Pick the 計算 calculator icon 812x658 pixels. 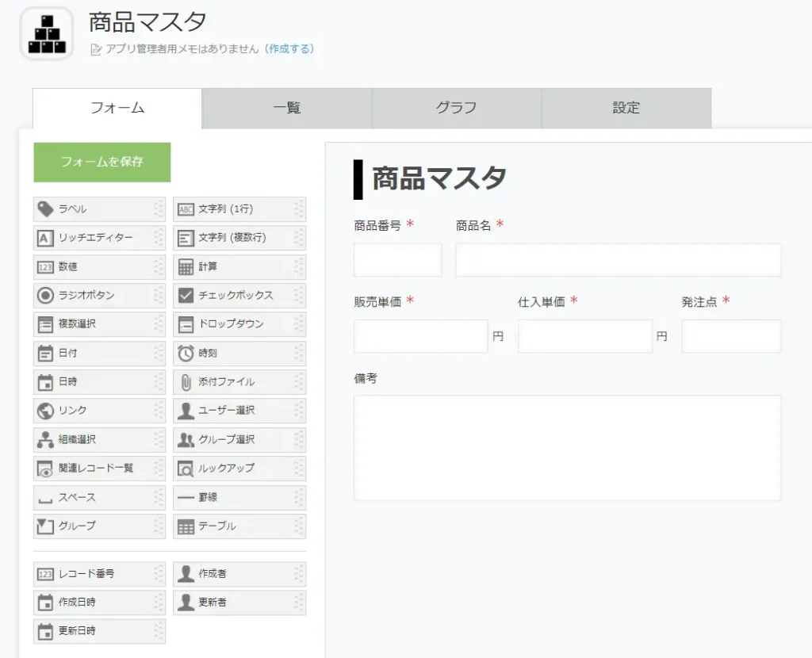click(x=186, y=267)
